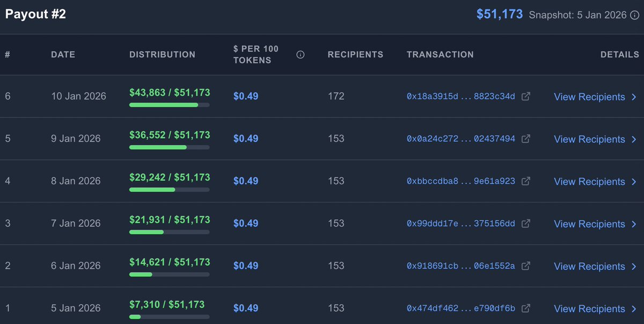Click the 6 Jan 2026 date cell
Screen dimensions: 644x324
point(76,266)
